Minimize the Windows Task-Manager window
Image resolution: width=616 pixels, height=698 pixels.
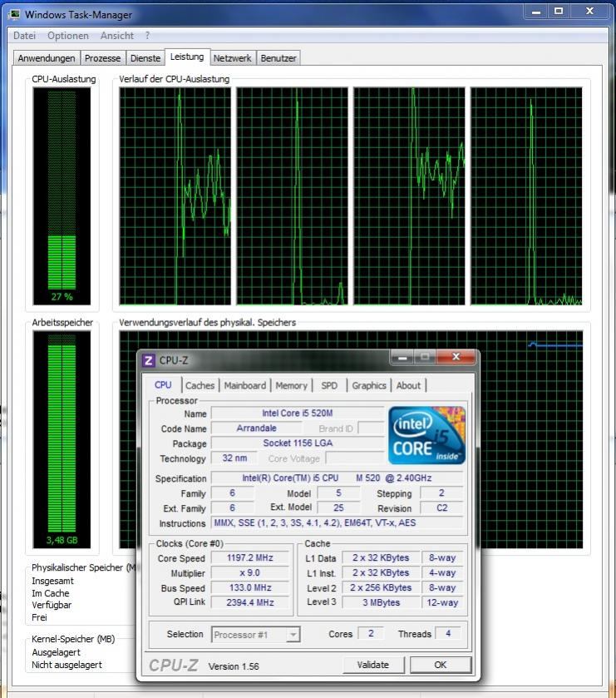[536, 12]
